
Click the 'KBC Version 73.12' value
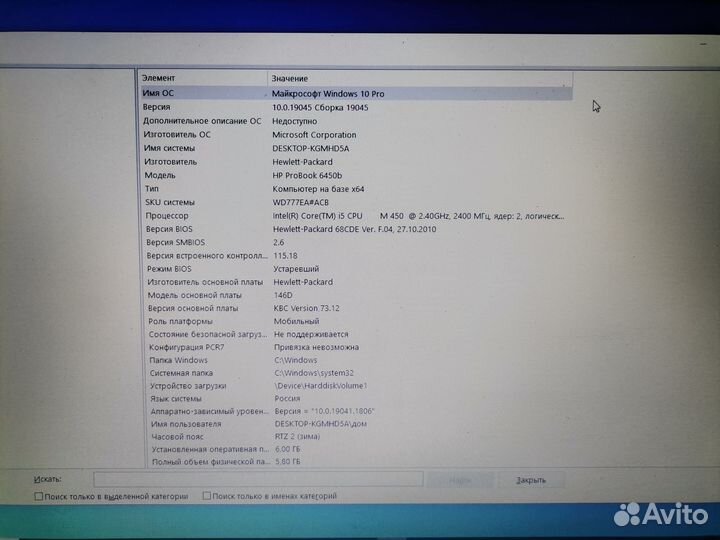tap(306, 308)
